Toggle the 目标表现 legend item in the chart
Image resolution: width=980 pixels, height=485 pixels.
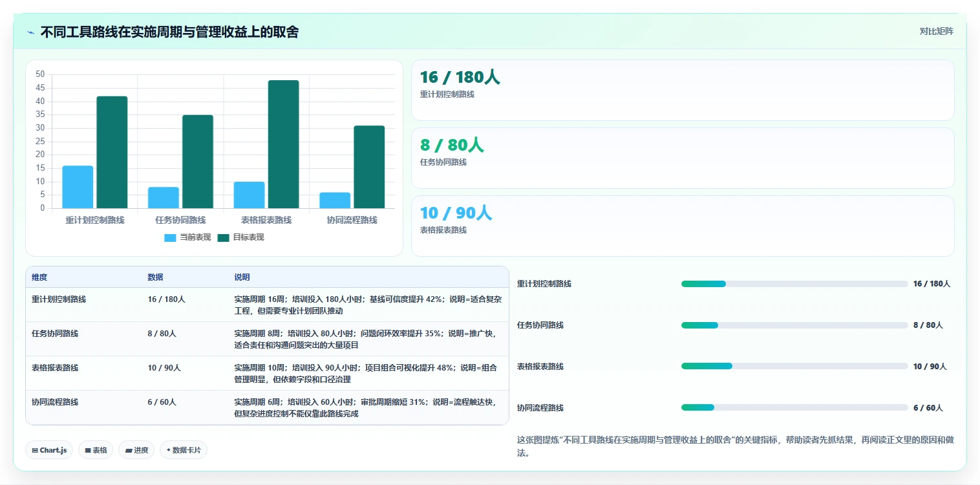[x=240, y=237]
